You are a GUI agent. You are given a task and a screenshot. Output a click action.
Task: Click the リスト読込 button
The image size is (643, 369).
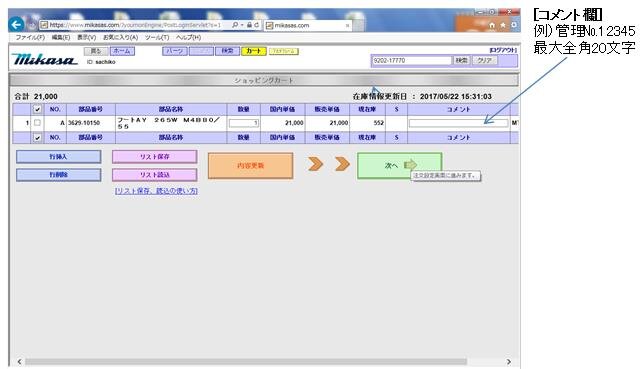[x=155, y=175]
